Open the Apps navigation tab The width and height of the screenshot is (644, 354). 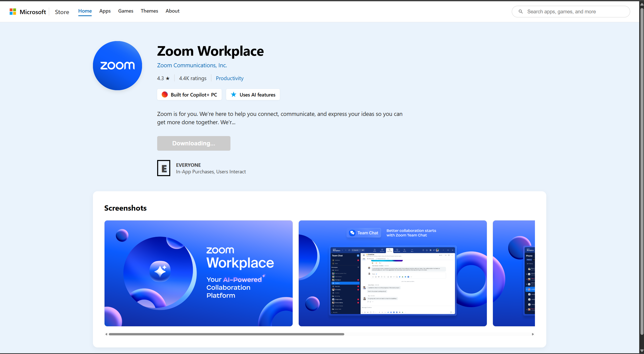pos(105,11)
